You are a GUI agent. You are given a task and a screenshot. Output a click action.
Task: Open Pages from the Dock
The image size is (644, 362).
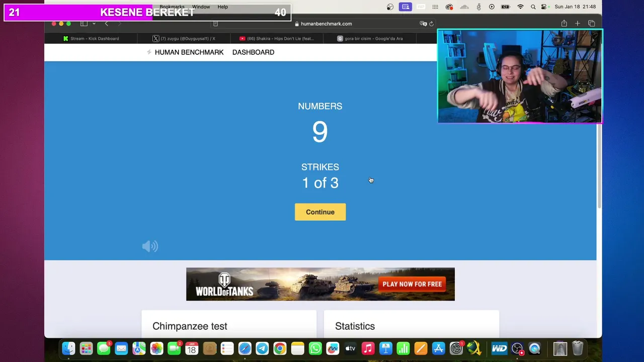pyautogui.click(x=421, y=348)
